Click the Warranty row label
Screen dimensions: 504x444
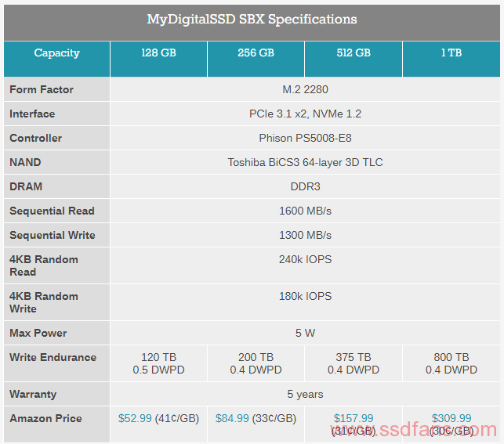(33, 394)
